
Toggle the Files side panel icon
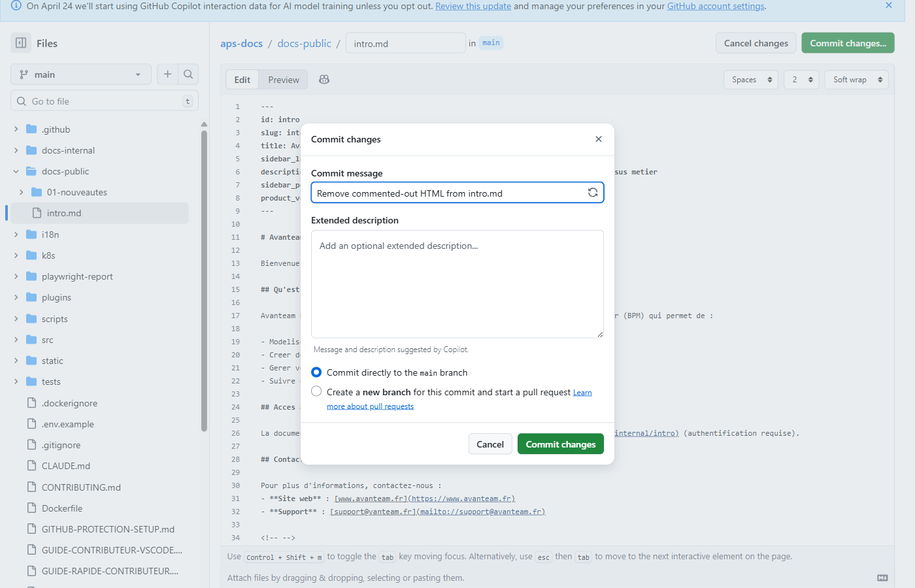coord(20,42)
